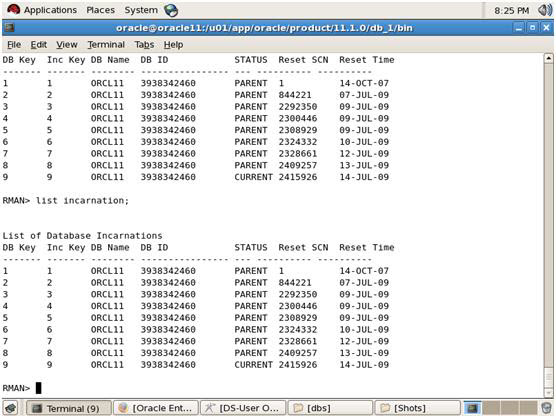
Task: Click the 'DB ID' header in upper table
Action: coord(154,60)
